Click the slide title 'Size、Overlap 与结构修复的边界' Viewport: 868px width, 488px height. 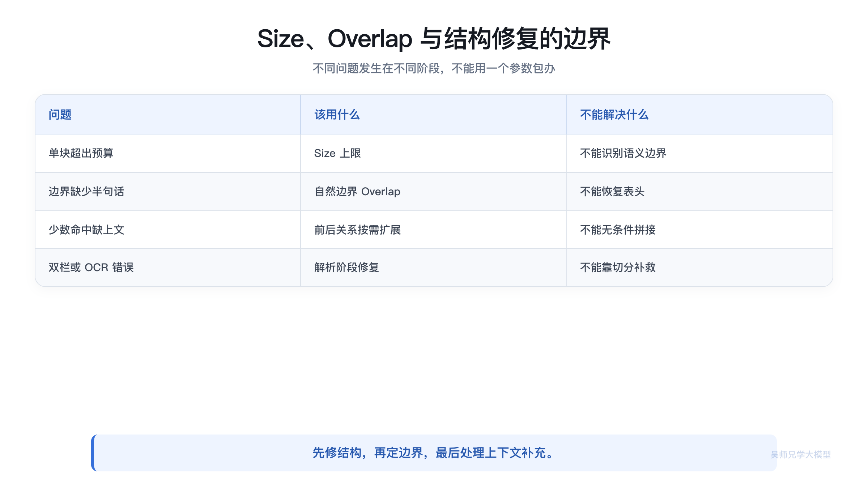point(434,39)
